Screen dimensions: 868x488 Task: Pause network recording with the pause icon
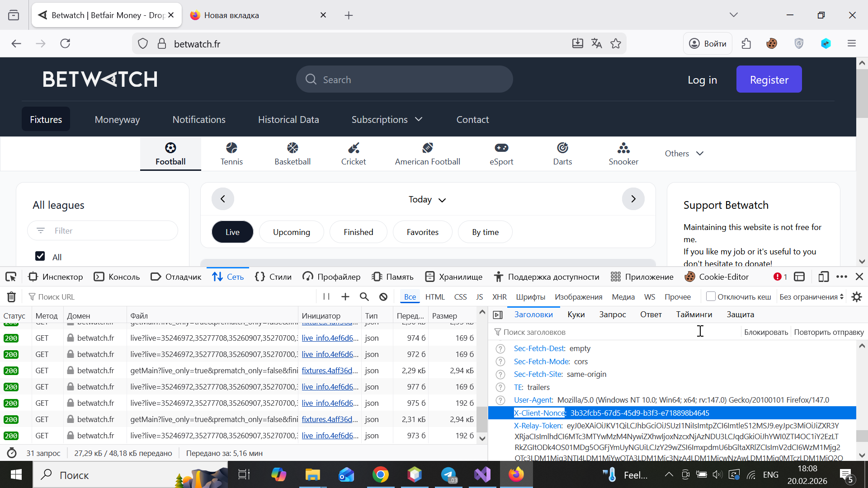[326, 297]
